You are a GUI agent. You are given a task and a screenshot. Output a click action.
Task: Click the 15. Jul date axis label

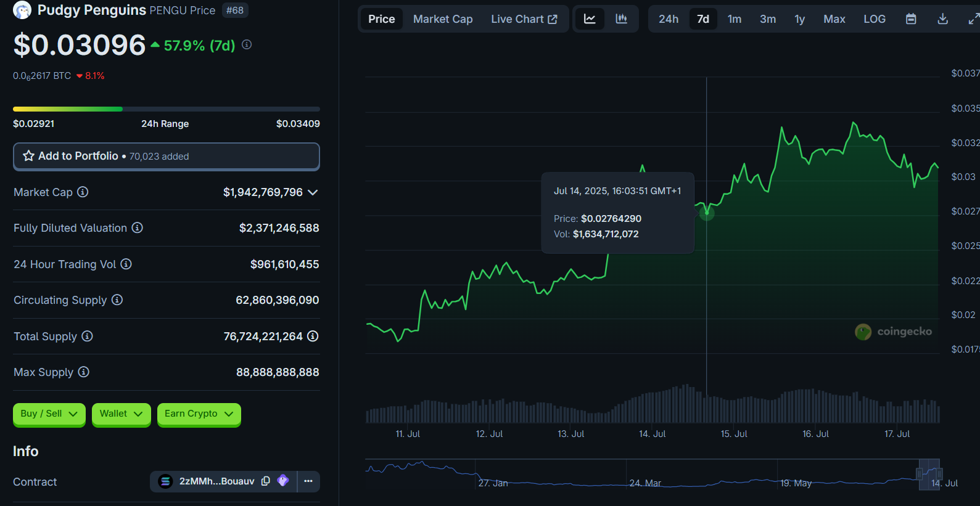click(x=734, y=434)
